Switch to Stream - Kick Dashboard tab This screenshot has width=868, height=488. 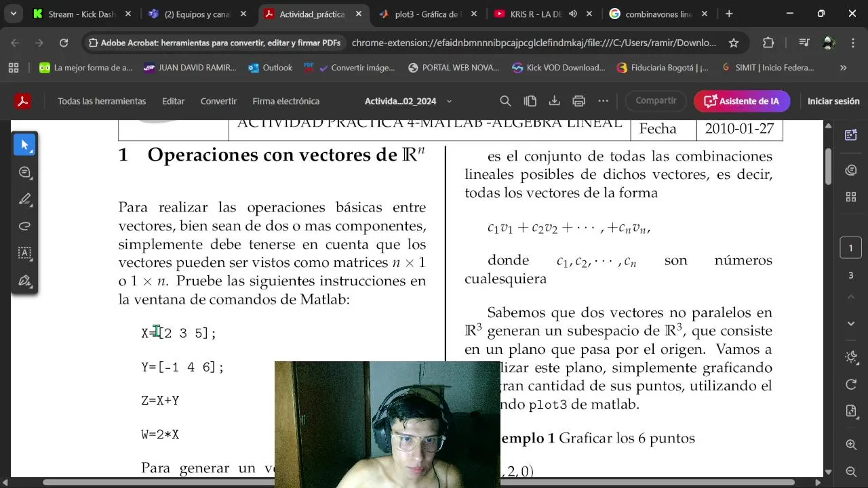click(81, 14)
